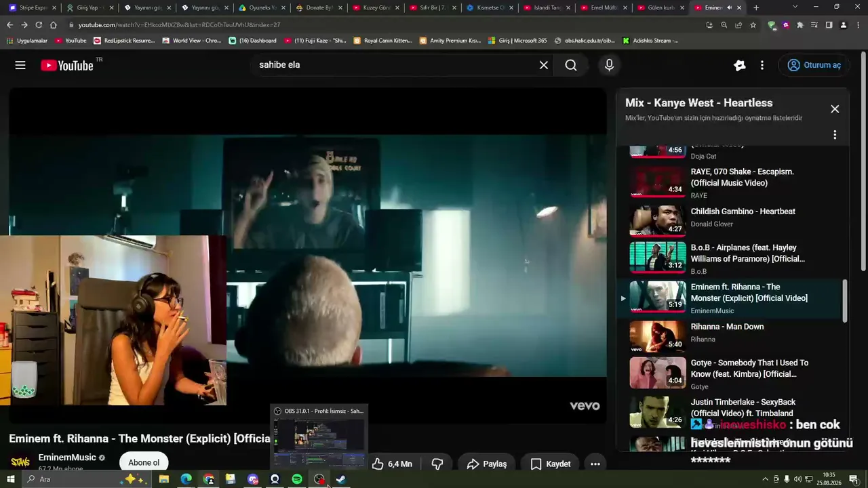This screenshot has width=868, height=488.
Task: Open the OBS 31.0.1 window preview
Action: [319, 437]
